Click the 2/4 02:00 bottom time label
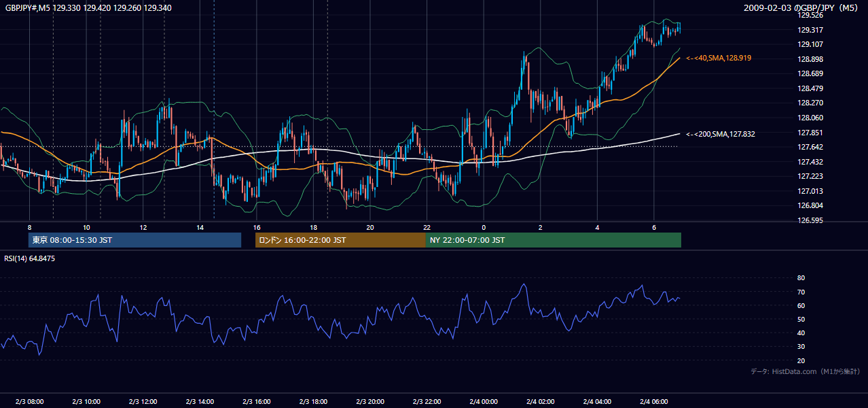Image resolution: width=868 pixels, height=408 pixels. coord(541,402)
